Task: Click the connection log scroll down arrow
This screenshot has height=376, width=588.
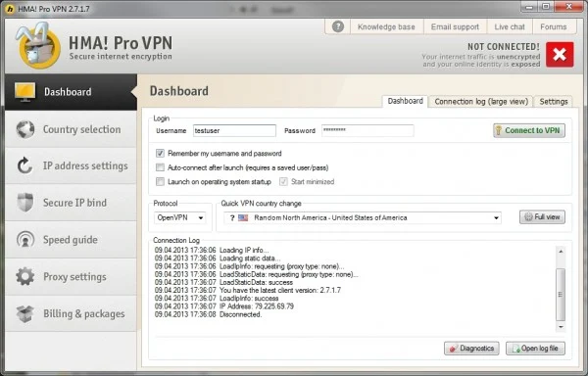Action: [561, 327]
